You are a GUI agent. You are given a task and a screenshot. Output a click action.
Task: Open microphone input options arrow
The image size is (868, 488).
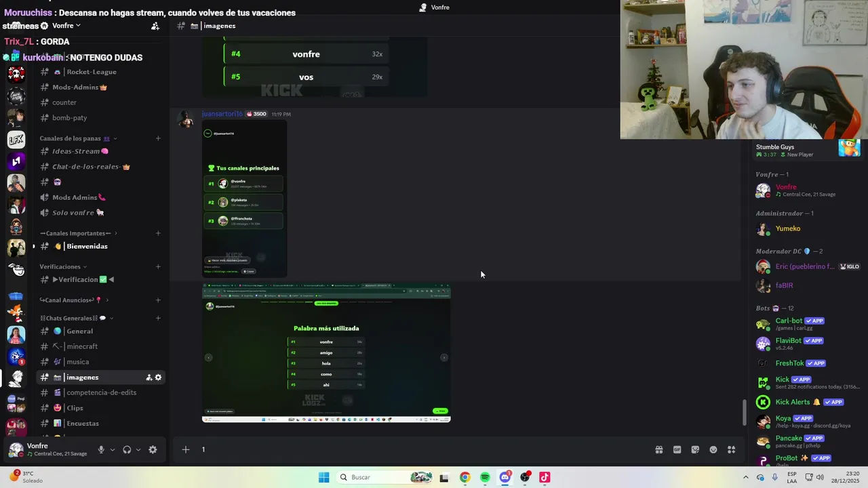pos(113,450)
